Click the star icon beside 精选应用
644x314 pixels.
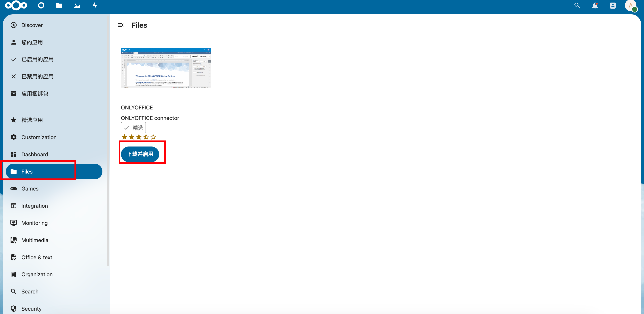[x=14, y=120]
